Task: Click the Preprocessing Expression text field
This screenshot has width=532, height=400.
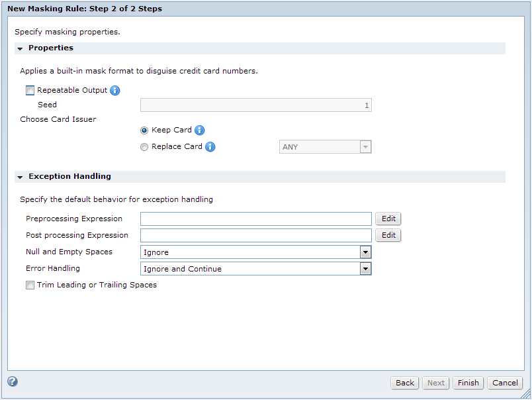Action: pyautogui.click(x=256, y=219)
